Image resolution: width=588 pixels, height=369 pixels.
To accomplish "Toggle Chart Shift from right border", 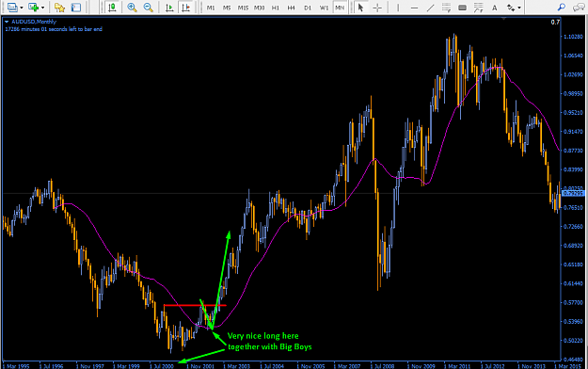I will (185, 8).
